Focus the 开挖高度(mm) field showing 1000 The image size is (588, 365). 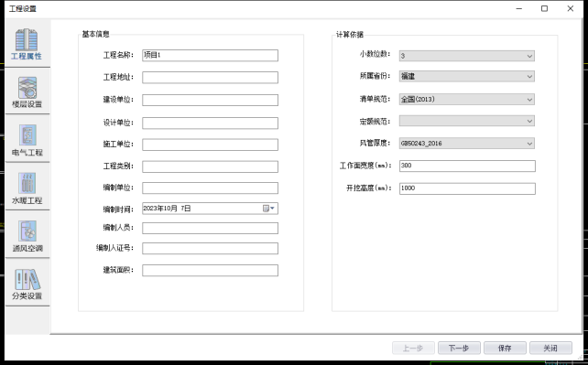(x=467, y=188)
